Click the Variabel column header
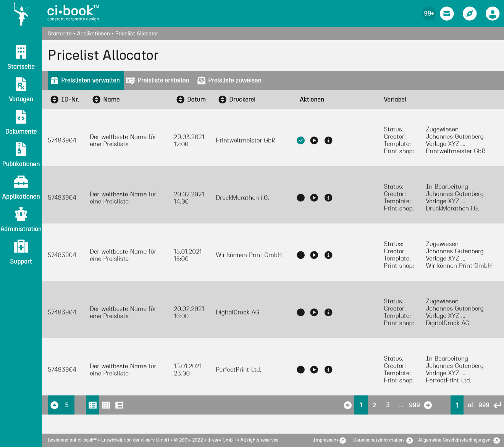Screen dimensions: 504x447 tap(395, 99)
